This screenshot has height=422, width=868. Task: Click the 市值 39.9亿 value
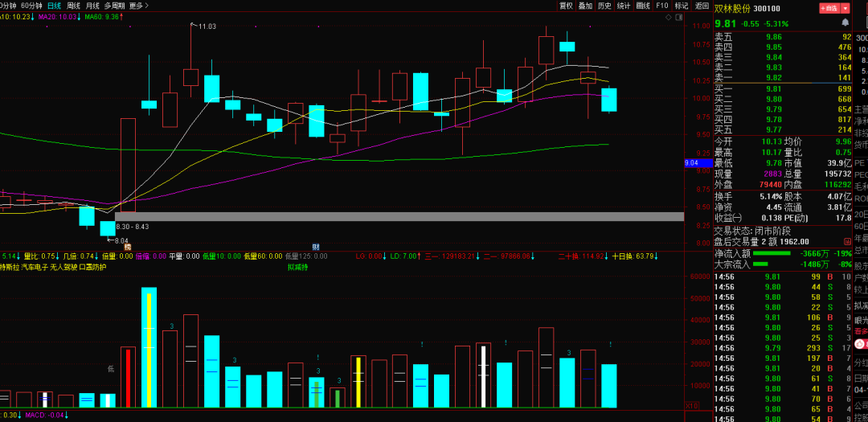point(840,163)
